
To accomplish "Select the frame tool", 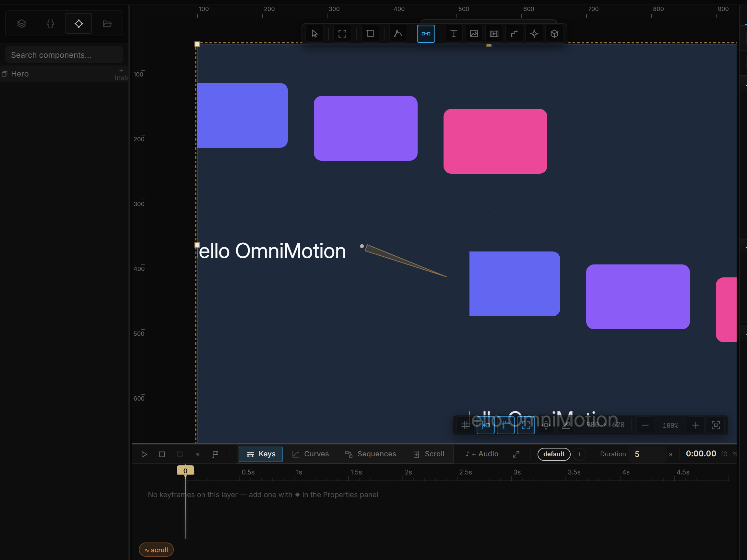I will 342,34.
